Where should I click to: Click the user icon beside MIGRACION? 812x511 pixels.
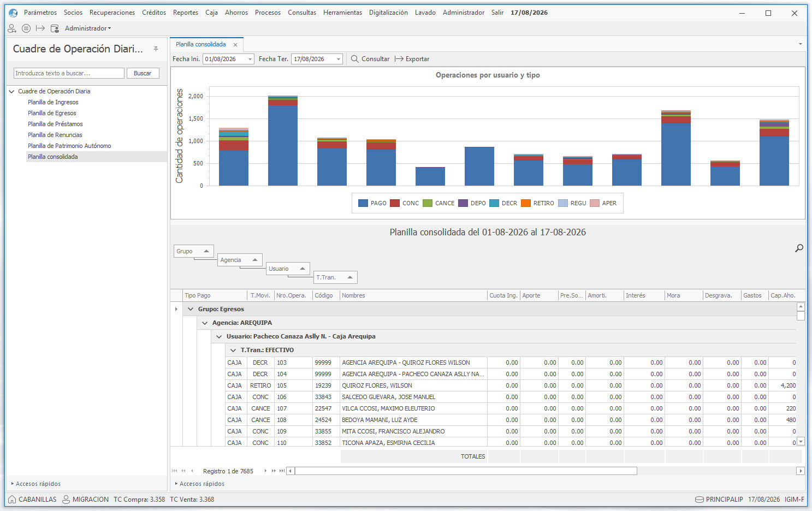(66, 499)
